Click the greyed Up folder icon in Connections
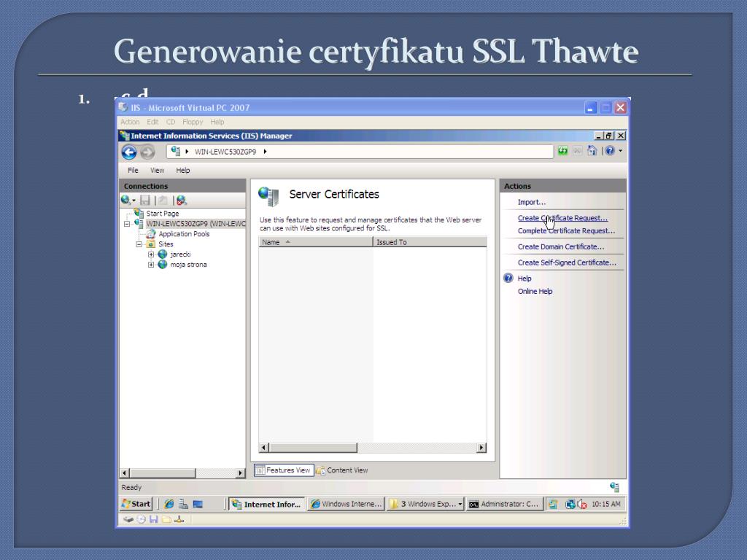 [x=163, y=201]
